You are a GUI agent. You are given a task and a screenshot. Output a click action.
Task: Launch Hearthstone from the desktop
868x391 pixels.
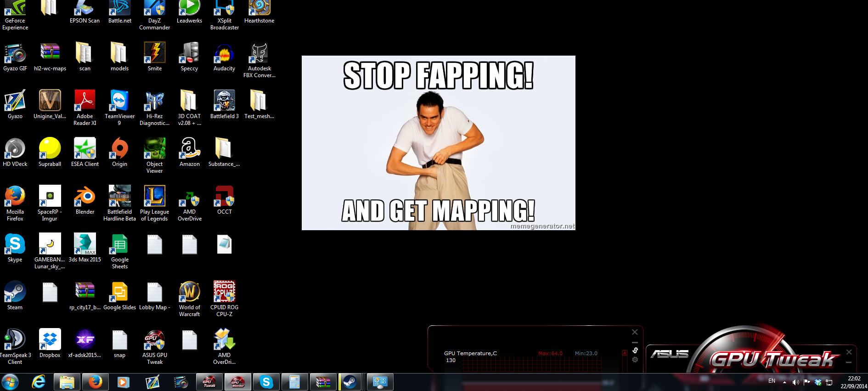click(259, 12)
